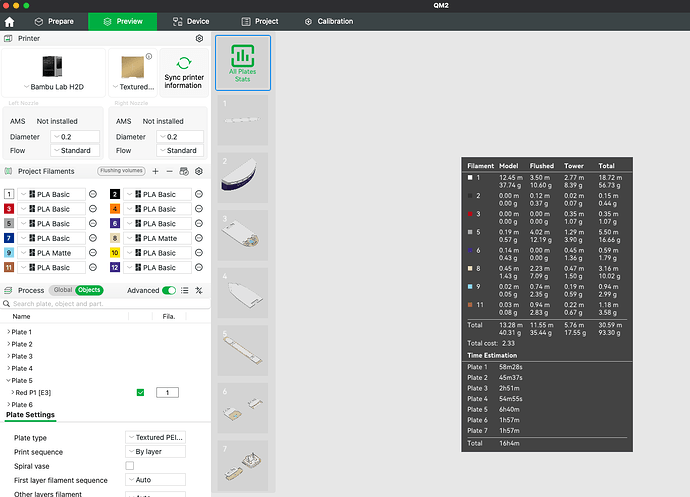The image size is (690, 497).
Task: Open First layer filament sequence dropdown
Action: pyautogui.click(x=155, y=480)
